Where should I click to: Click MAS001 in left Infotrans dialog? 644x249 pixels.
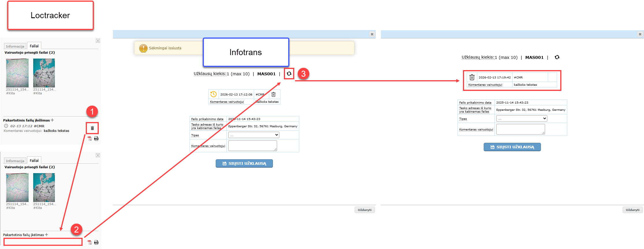pyautogui.click(x=266, y=74)
